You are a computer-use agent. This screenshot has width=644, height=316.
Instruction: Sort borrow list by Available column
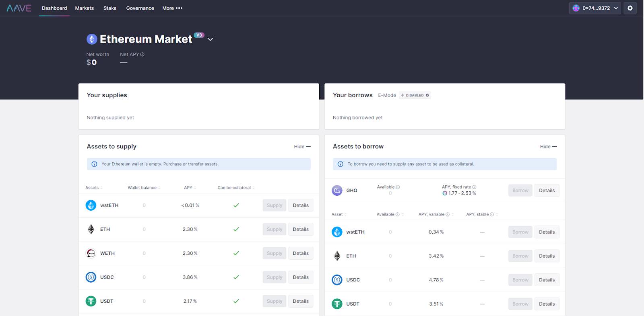tap(390, 214)
